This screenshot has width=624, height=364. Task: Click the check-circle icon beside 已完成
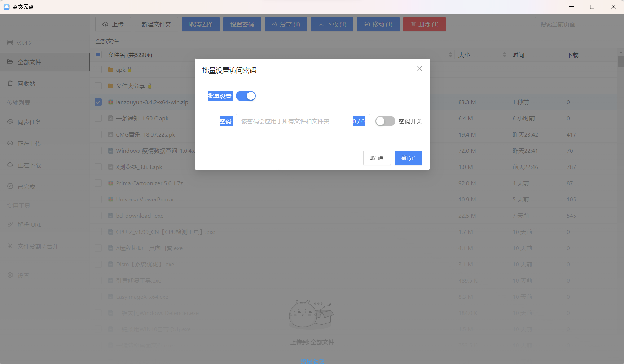point(10,186)
